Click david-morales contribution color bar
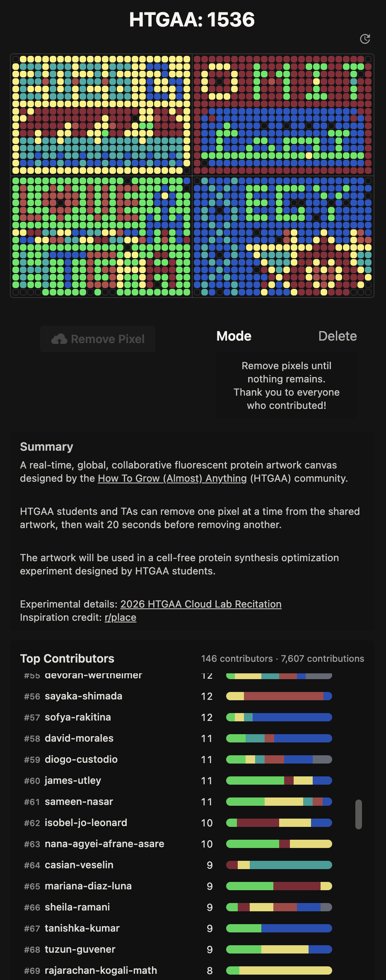386x980 pixels. 279,738
